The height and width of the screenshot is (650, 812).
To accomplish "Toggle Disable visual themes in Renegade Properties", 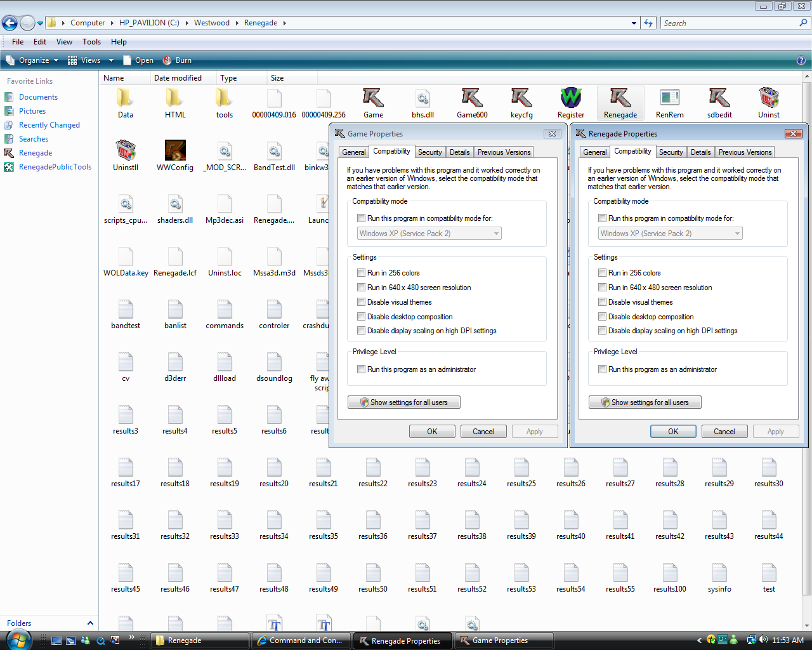I will [x=603, y=302].
